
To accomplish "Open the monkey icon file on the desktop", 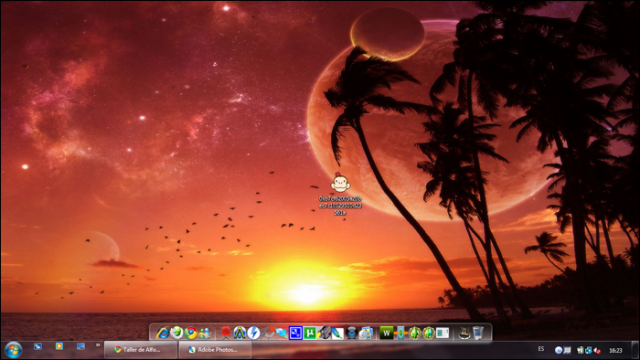I will (340, 183).
